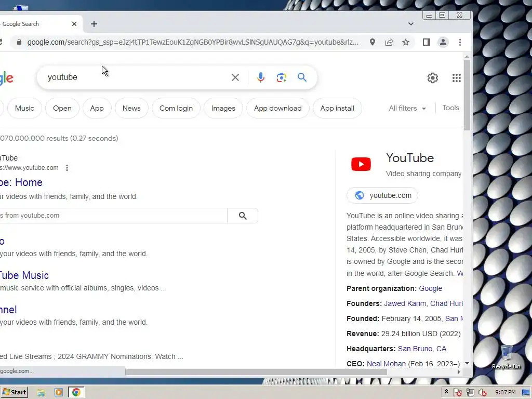The width and height of the screenshot is (532, 399).
Task: Click the three-dot menu beside youtube.com result
Action: click(x=67, y=168)
